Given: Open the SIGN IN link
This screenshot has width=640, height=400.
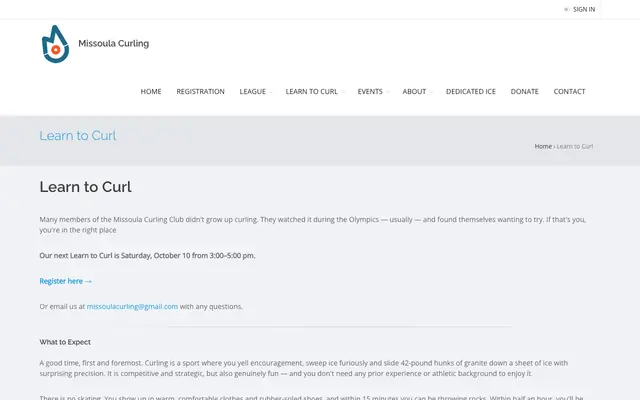Looking at the screenshot, I should coord(584,9).
